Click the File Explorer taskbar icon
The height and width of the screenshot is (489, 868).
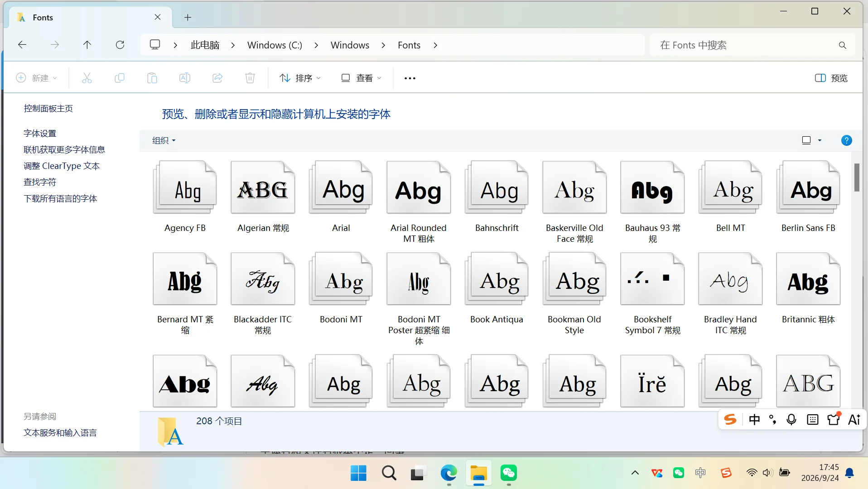(x=478, y=473)
